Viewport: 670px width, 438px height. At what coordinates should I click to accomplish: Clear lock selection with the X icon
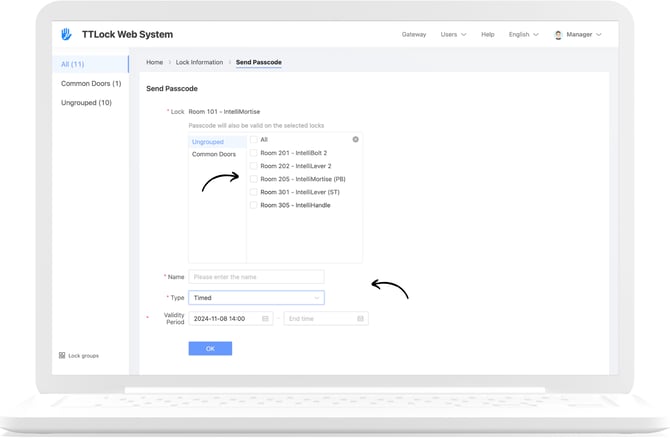(355, 139)
